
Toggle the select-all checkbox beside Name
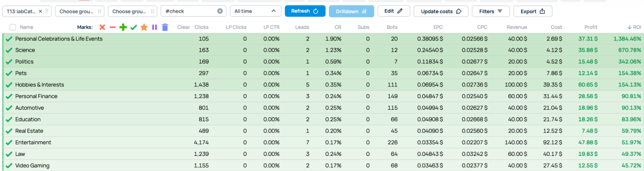point(13,27)
